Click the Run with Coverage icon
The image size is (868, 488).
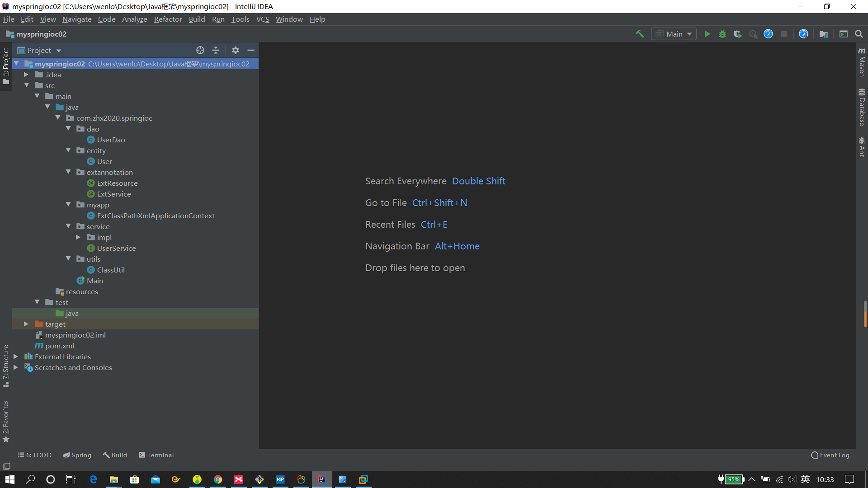[x=737, y=34]
